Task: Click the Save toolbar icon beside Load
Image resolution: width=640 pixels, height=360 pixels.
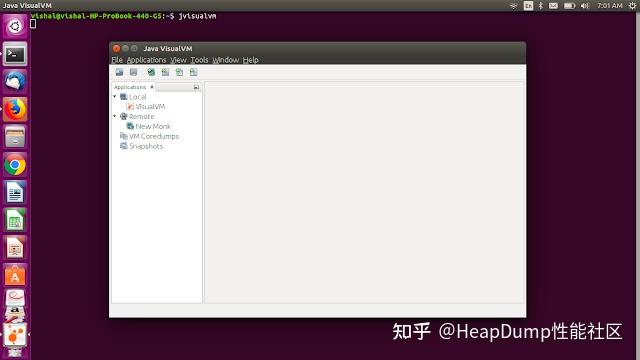Action: pyautogui.click(x=133, y=72)
